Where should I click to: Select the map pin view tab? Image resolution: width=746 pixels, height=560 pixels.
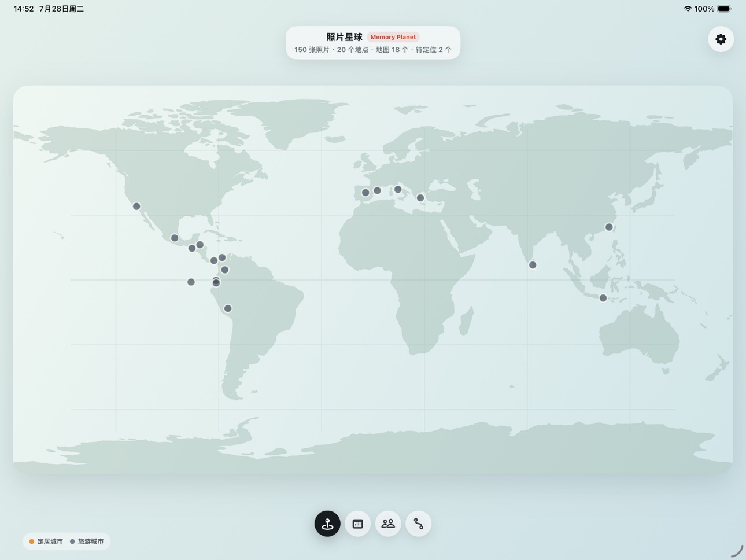327,524
